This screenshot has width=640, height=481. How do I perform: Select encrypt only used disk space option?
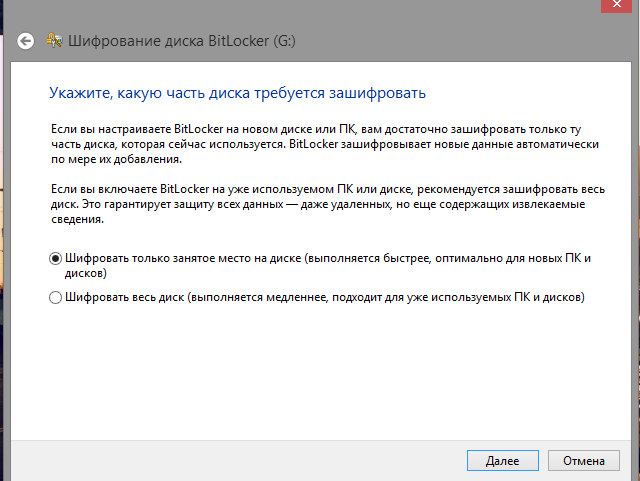click(x=55, y=258)
